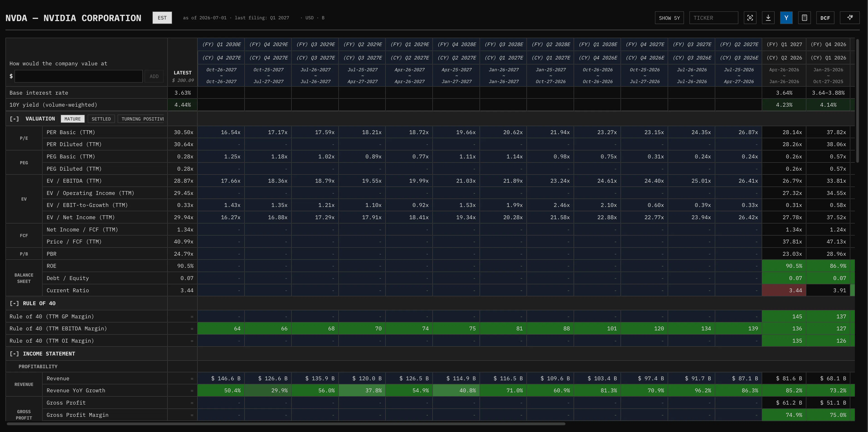Click the 64 Rule of 40 EBITDA cell
Image resolution: width=868 pixels, height=432 pixels.
221,329
